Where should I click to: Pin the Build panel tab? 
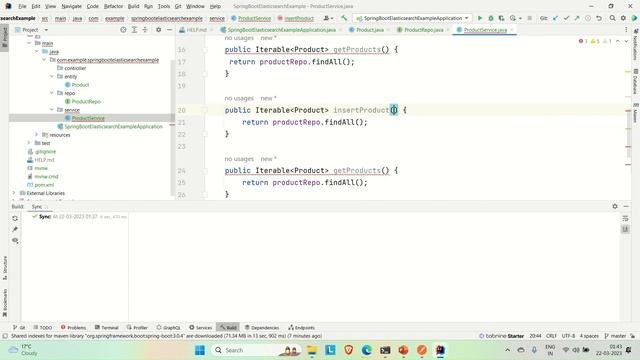(x=15, y=229)
